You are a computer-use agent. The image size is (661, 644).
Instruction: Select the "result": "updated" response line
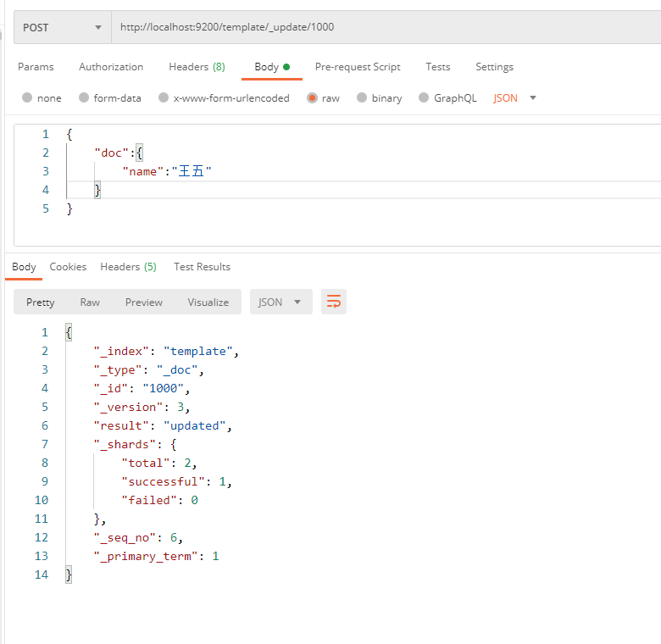click(163, 425)
